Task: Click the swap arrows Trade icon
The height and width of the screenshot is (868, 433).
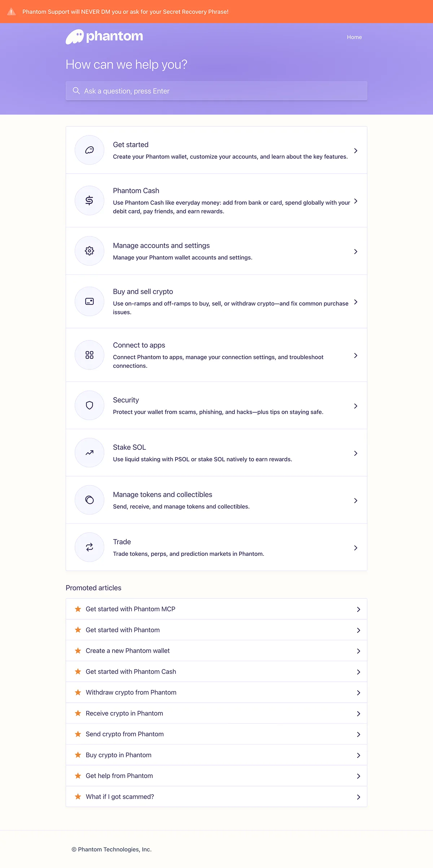Action: (x=89, y=547)
